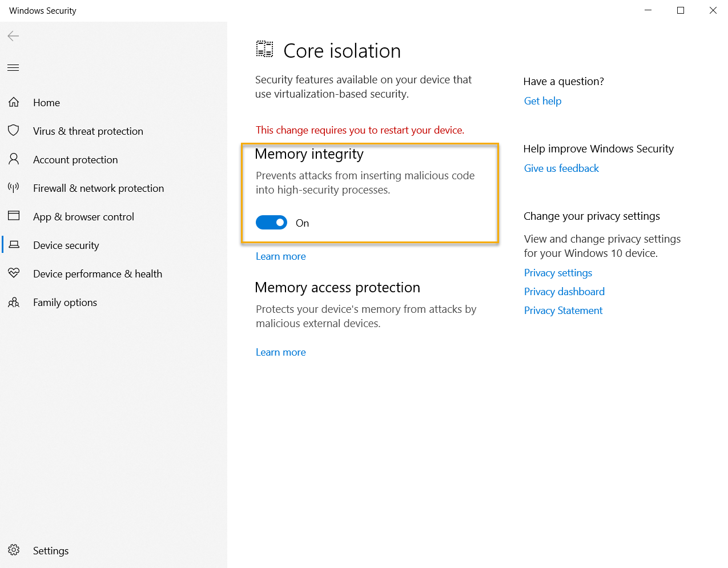Turn off the Memory integrity toggle
This screenshot has height=568, width=728.
coord(272,222)
